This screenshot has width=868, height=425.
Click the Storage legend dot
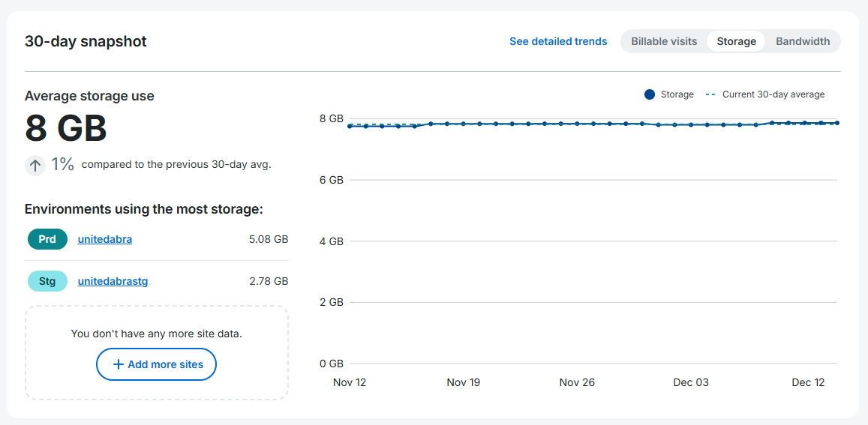tap(650, 94)
